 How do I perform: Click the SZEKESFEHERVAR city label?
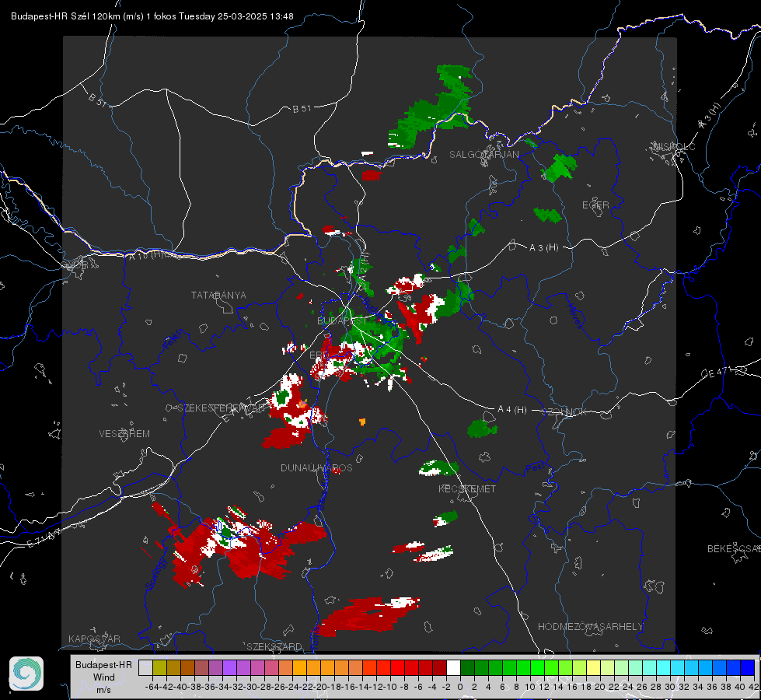222,408
